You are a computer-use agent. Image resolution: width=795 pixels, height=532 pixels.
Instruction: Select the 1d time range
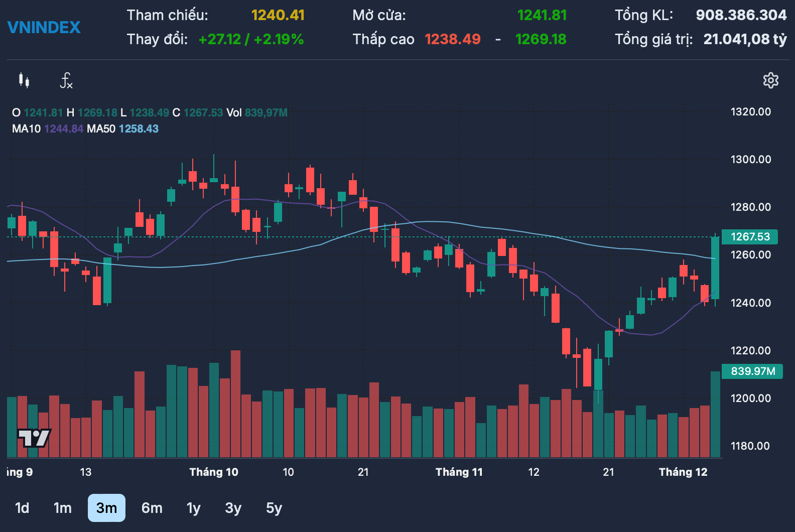click(x=22, y=508)
